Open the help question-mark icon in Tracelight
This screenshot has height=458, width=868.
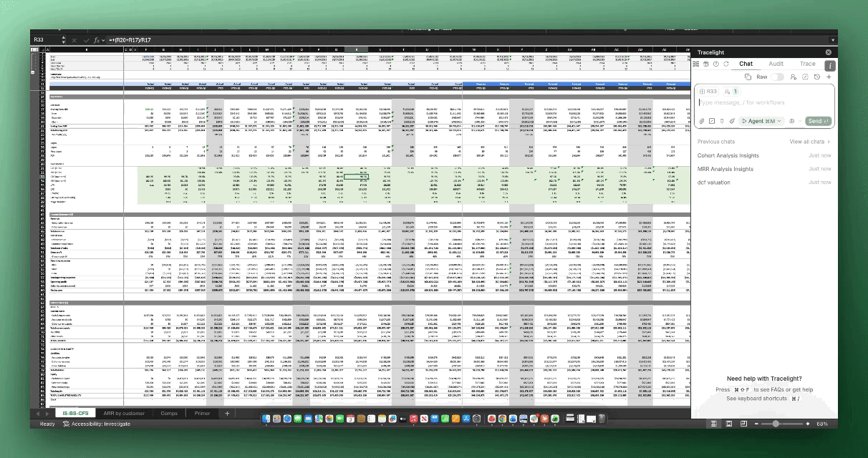point(716,64)
